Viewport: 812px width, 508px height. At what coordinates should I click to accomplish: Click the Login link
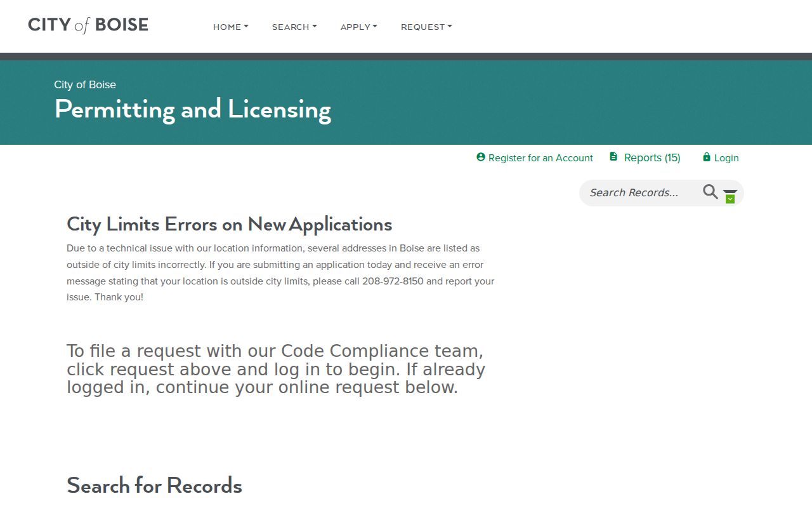coord(726,158)
